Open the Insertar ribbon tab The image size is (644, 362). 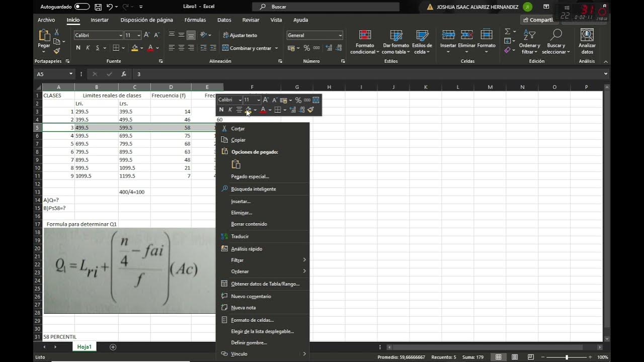click(x=100, y=20)
